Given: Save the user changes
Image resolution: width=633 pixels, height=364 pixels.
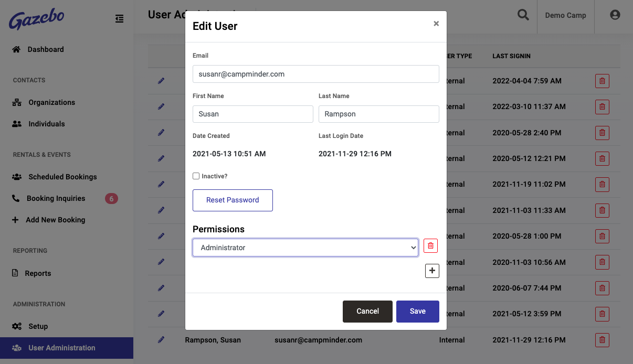Looking at the screenshot, I should pyautogui.click(x=417, y=311).
